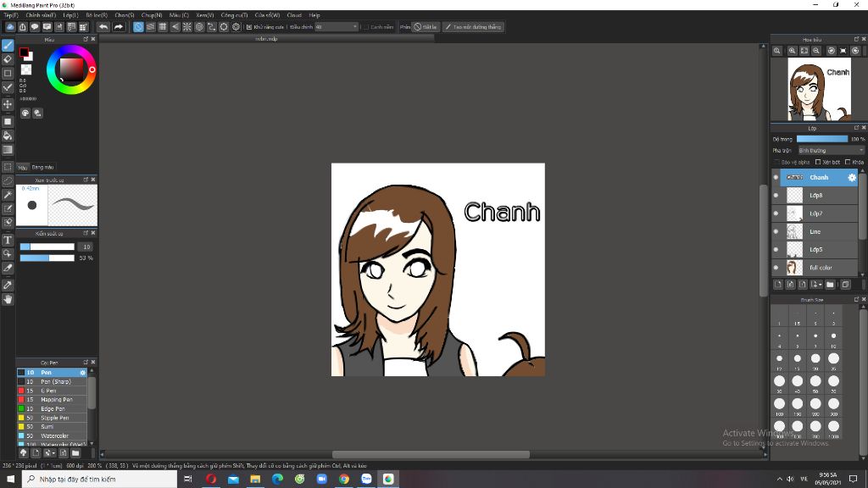868x488 pixels.
Task: Open the Pha trộn blend mode dropdown
Action: click(831, 151)
